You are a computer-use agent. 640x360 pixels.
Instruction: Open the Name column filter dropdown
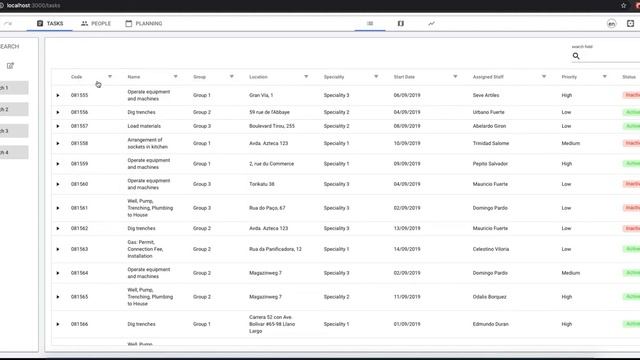click(x=176, y=77)
